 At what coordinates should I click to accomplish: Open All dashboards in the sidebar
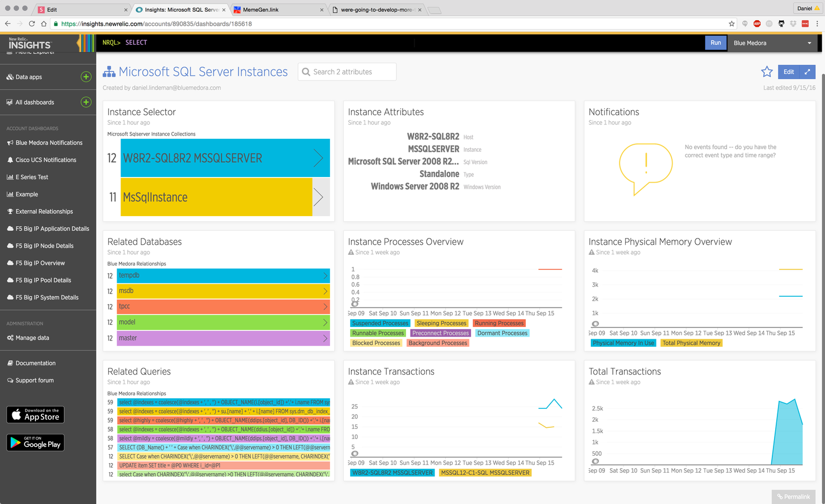(x=35, y=102)
